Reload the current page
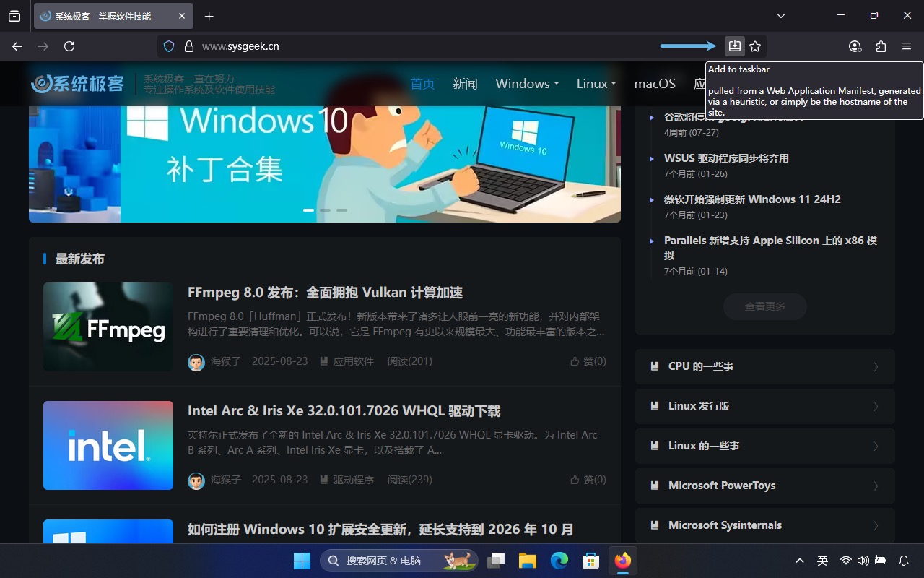This screenshot has width=924, height=578. click(69, 46)
